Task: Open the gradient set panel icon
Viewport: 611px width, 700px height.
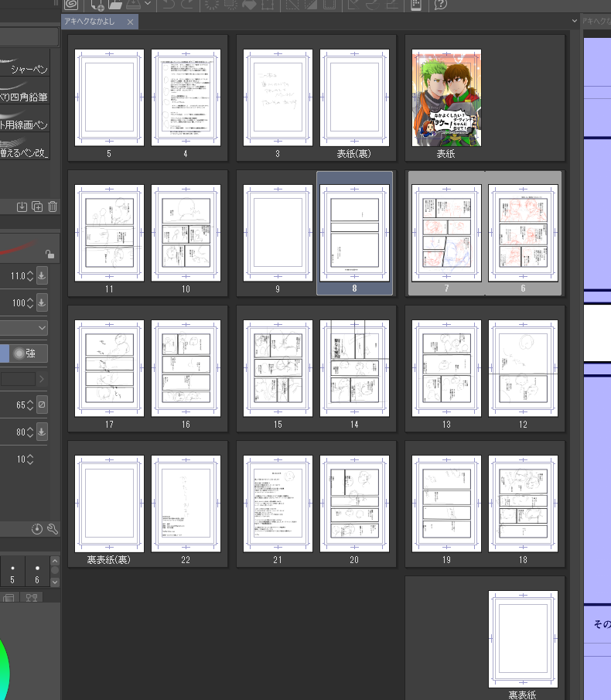Action: click(x=9, y=597)
